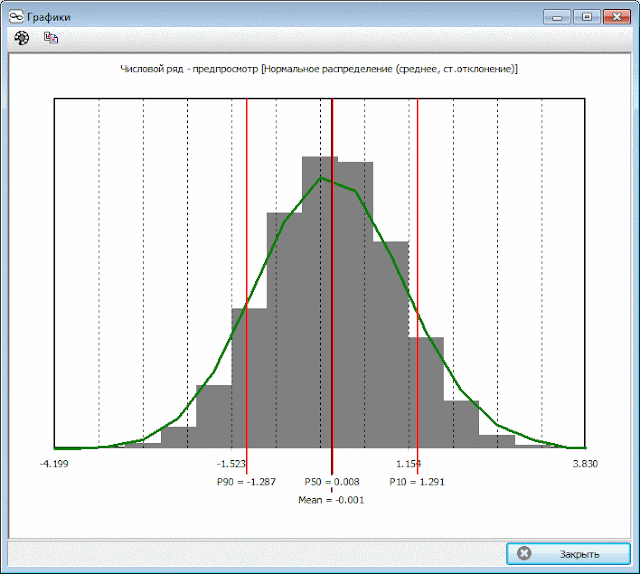This screenshot has height=574, width=640.
Task: Click axis value -1.523
Action: coord(231,464)
